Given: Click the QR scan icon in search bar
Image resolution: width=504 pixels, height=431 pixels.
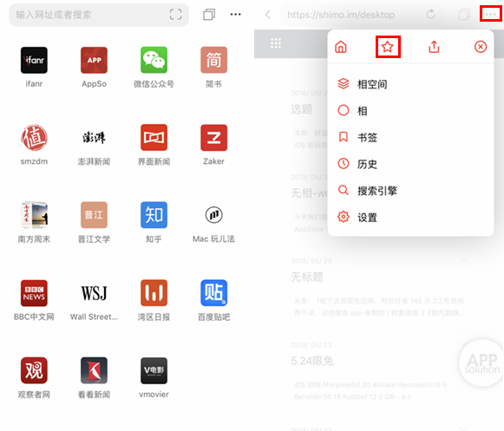Looking at the screenshot, I should point(175,15).
